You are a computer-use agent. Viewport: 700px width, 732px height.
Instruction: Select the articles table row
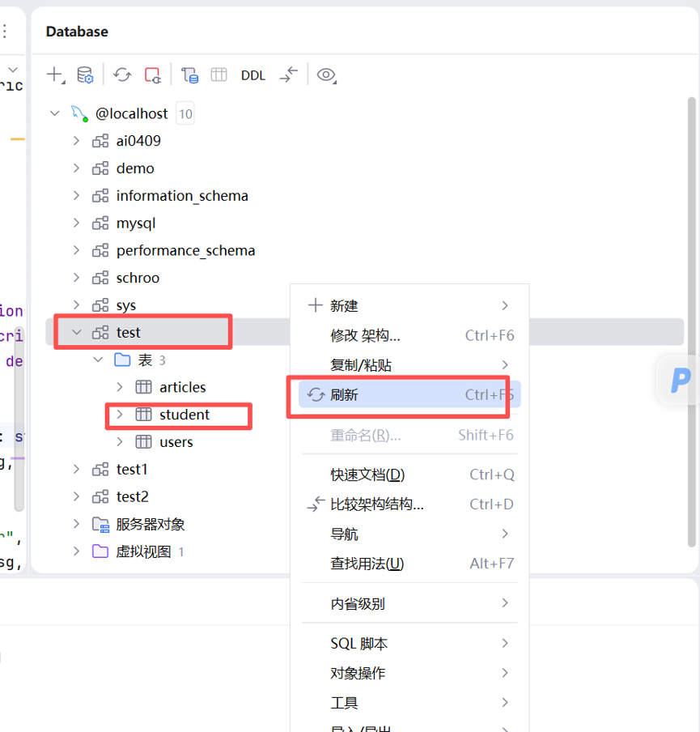(364, 387)
